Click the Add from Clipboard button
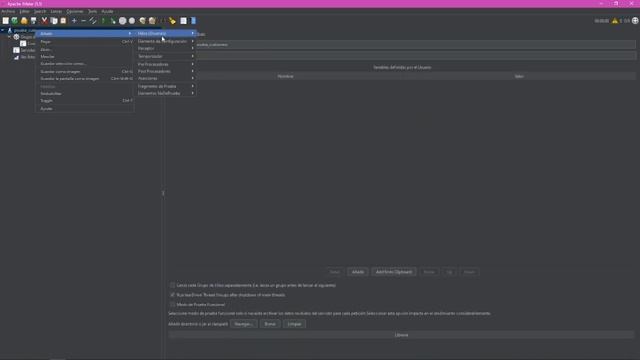The image size is (640, 360). point(394,272)
